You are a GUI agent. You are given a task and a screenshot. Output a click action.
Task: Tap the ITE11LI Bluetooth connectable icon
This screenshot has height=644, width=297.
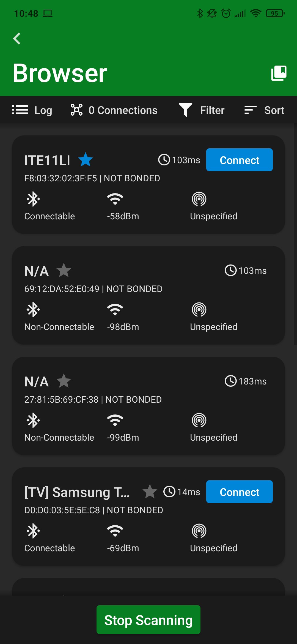point(33,199)
